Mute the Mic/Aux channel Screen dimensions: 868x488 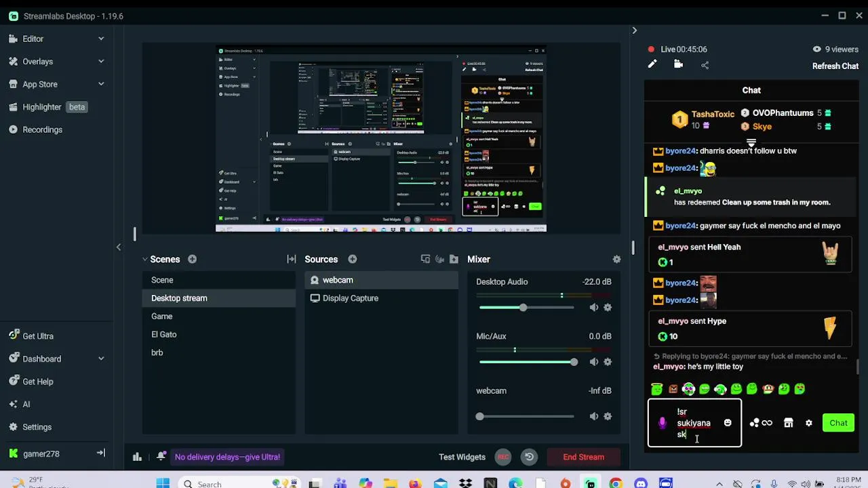click(594, 362)
